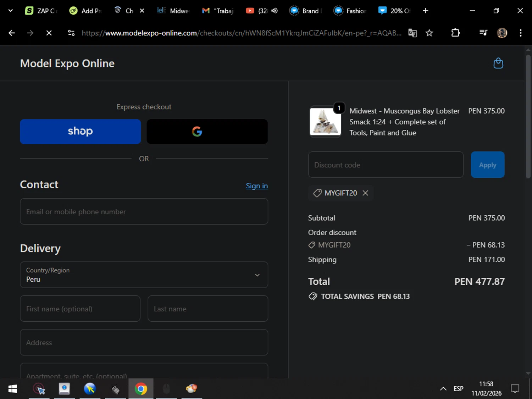The height and width of the screenshot is (399, 532).
Task: Open Chrome from the taskbar
Action: pyautogui.click(x=141, y=389)
